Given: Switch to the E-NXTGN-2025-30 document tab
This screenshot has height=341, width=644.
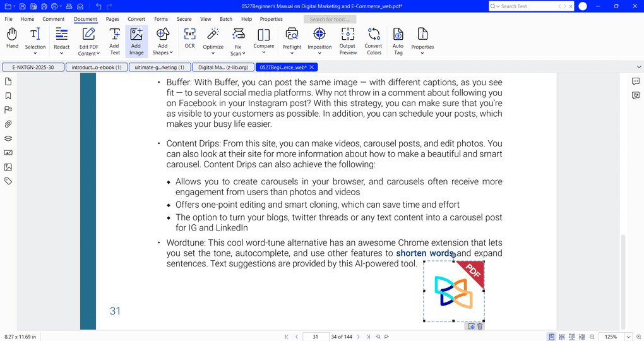Looking at the screenshot, I should [33, 68].
